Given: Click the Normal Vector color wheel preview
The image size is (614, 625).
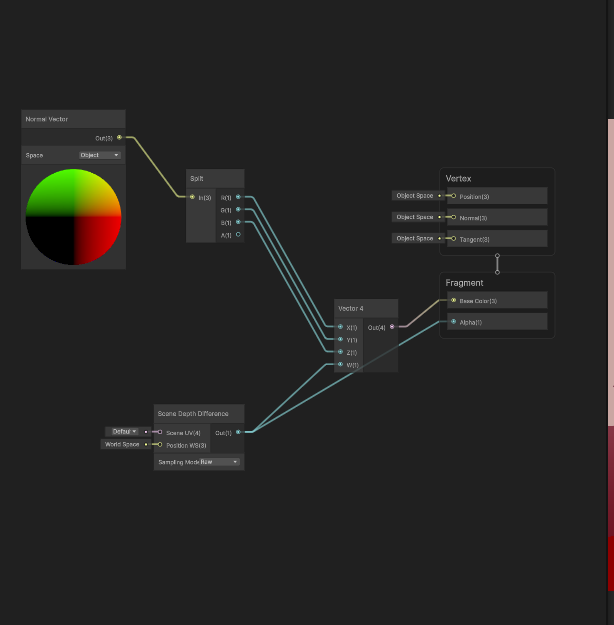Looking at the screenshot, I should (x=73, y=217).
